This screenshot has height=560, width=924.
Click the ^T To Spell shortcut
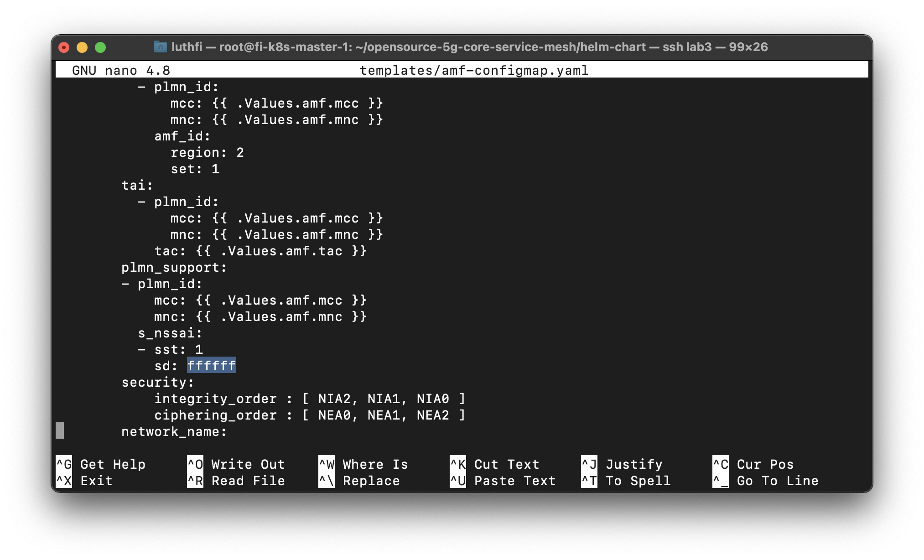click(626, 481)
